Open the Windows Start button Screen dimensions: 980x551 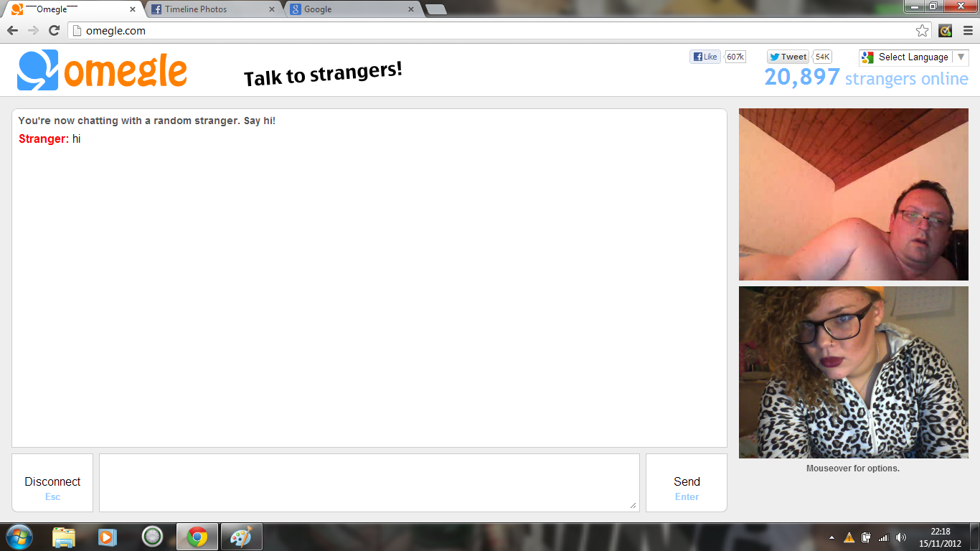[x=19, y=537]
